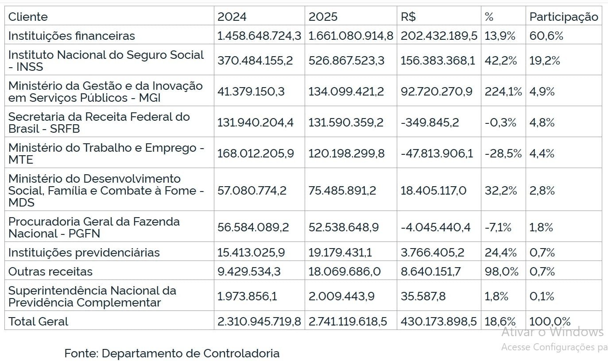Click the negative value -47.813.906,1
The width and height of the screenshot is (608, 364).
tap(437, 153)
